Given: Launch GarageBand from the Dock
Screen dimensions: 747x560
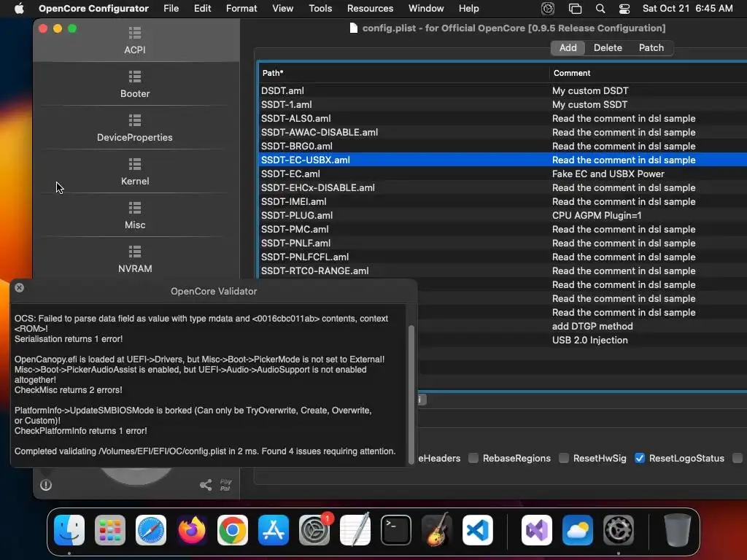Looking at the screenshot, I should coord(437,530).
